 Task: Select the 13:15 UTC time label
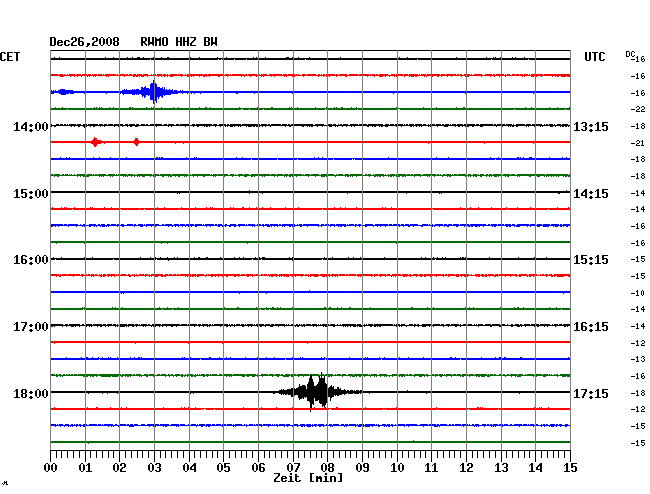click(x=591, y=126)
